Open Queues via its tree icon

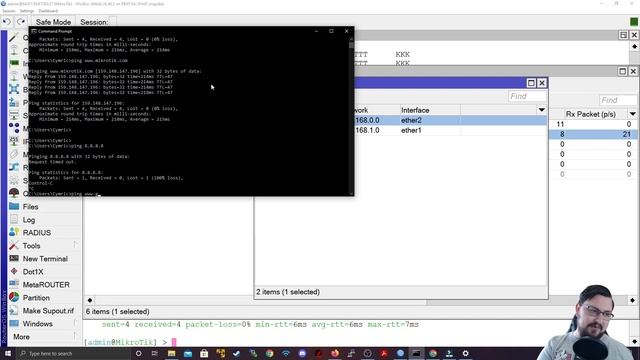click(x=14, y=193)
